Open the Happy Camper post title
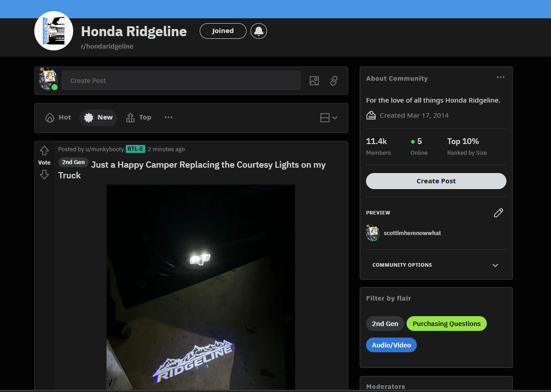The height and width of the screenshot is (392, 551). click(x=192, y=170)
